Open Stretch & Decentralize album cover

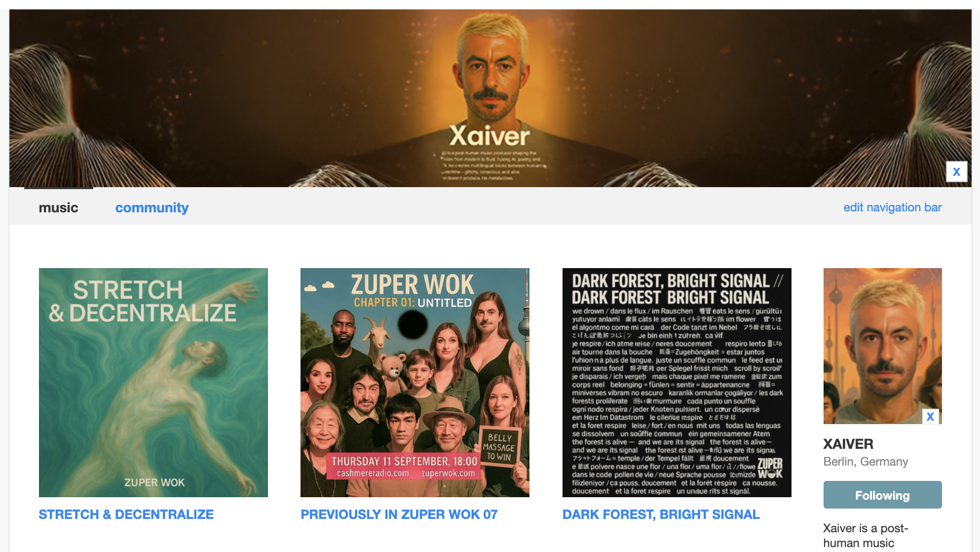pos(153,383)
